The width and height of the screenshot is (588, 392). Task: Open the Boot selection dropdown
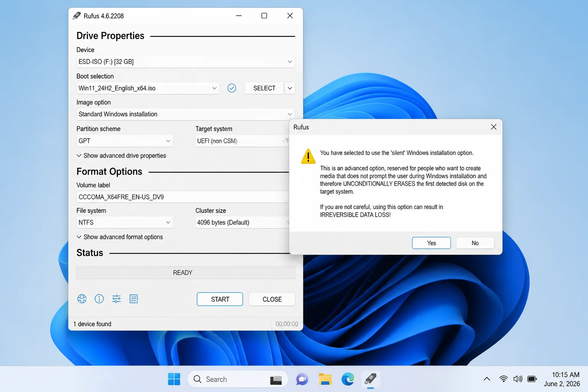coord(148,88)
